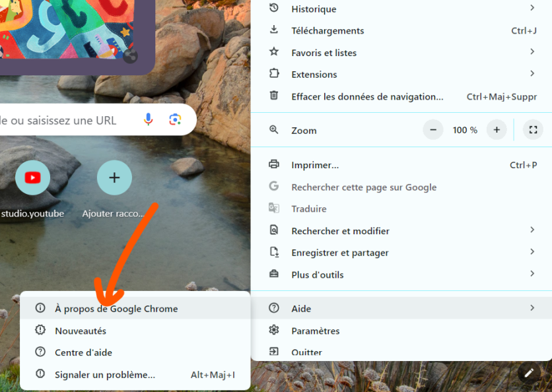Select the Traduire menu item
Viewport: 552px width, 392px height.
401,209
